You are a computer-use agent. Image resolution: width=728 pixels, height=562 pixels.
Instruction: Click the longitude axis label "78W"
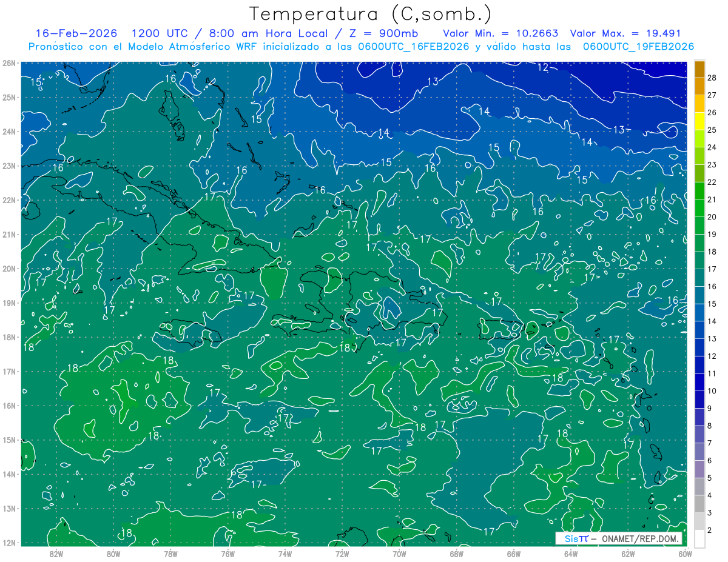pos(170,554)
